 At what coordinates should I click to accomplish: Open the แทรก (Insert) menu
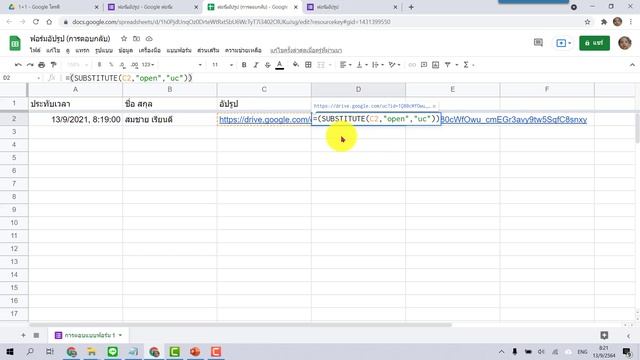[82, 51]
